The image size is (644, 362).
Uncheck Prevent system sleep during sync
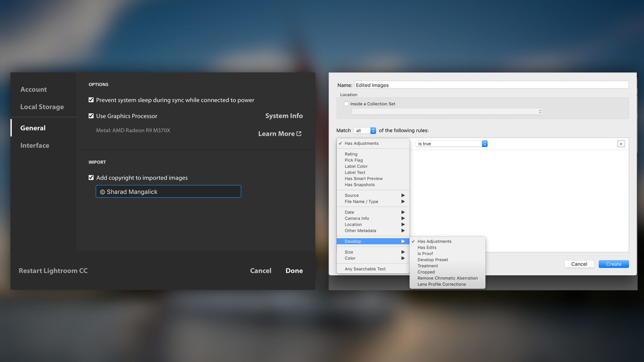pyautogui.click(x=91, y=100)
